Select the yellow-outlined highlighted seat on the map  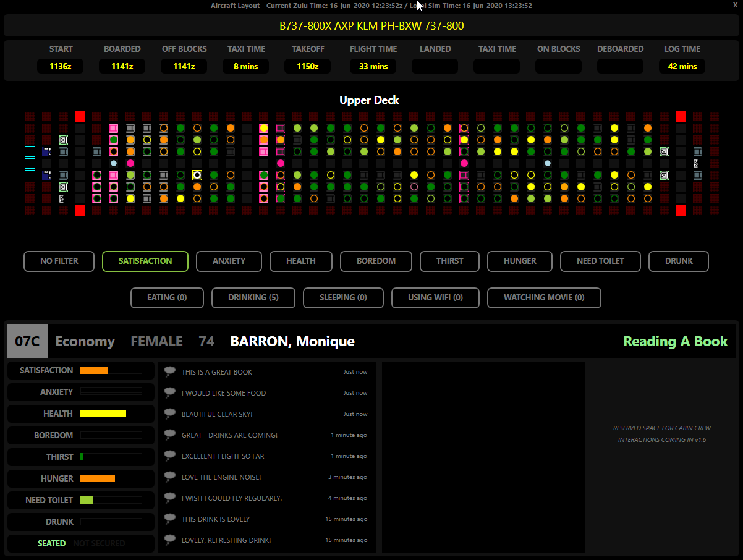(197, 175)
